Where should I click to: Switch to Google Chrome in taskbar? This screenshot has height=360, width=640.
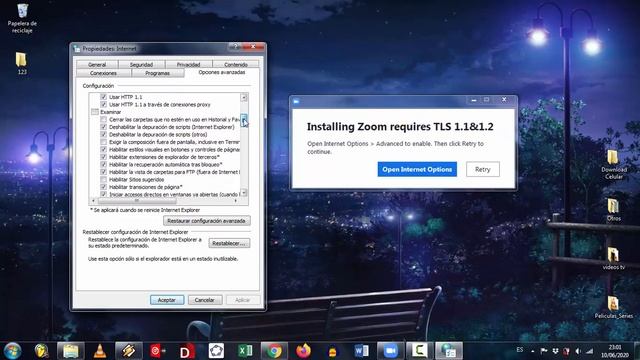click(274, 351)
